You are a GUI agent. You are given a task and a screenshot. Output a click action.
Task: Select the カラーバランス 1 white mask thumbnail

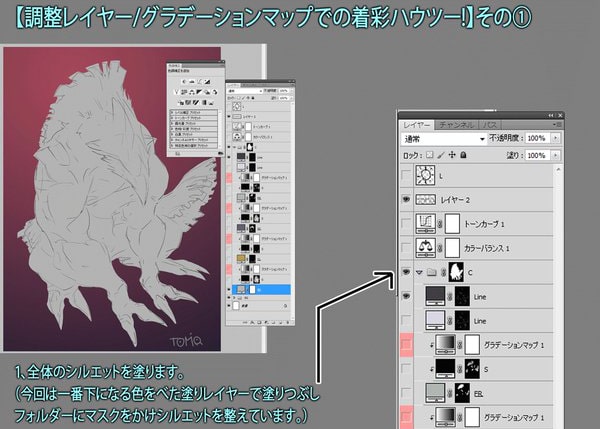[452, 248]
